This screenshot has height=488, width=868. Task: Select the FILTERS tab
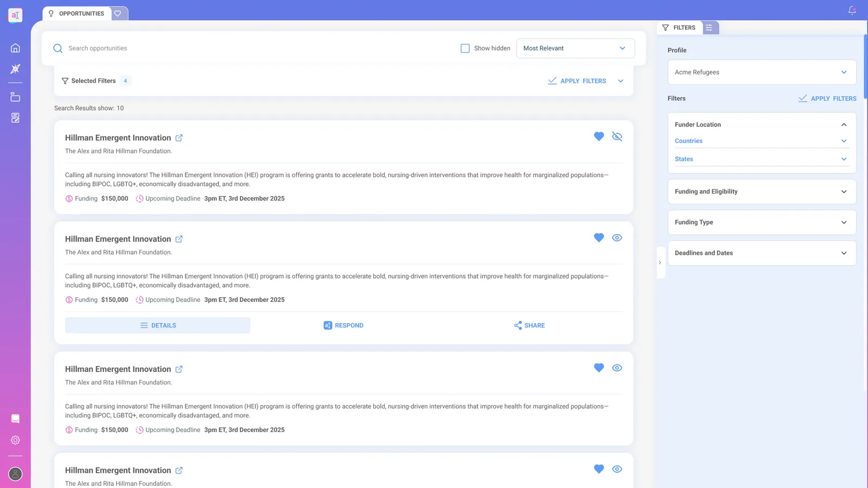tap(679, 28)
